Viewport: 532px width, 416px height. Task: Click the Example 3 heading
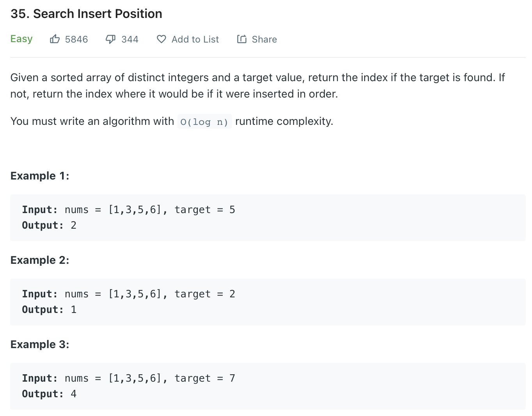[39, 344]
